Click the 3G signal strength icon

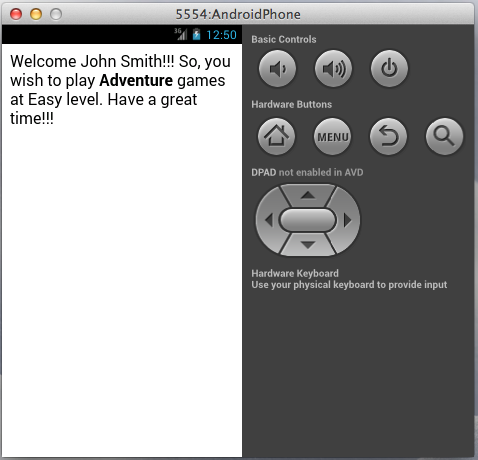[181, 34]
